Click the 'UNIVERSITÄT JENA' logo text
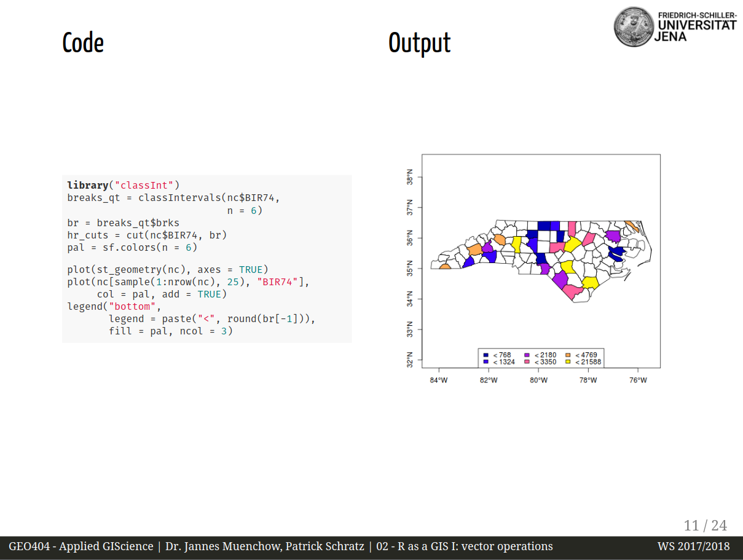This screenshot has height=560, width=743. (x=697, y=30)
